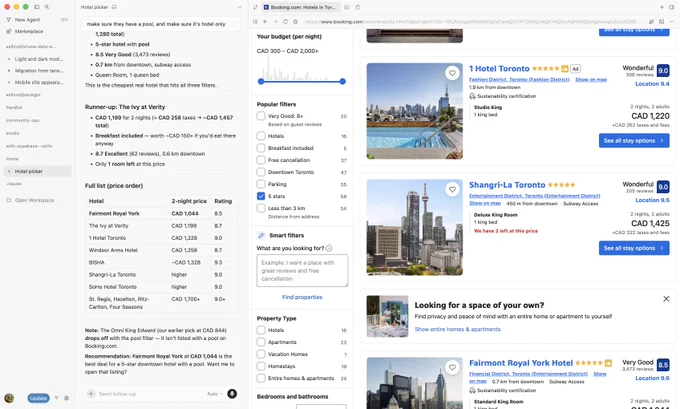Screen dimensions: 680x409
Task: Open the Marketplace section
Action: pyautogui.click(x=29, y=31)
